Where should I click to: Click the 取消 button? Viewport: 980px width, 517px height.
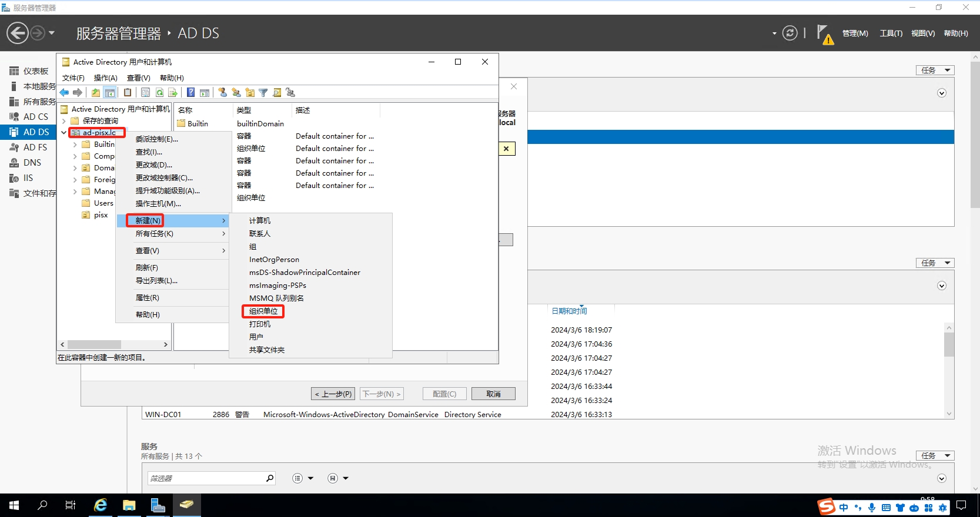tap(493, 394)
